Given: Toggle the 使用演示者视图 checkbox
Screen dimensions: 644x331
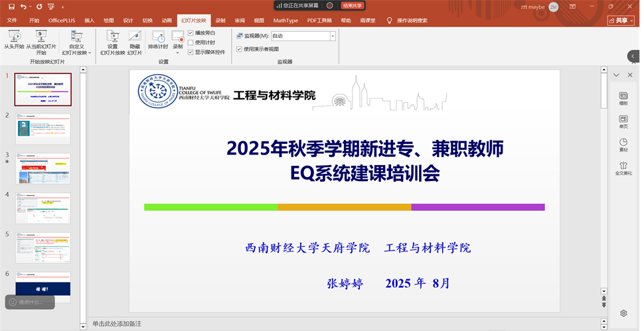Looking at the screenshot, I should [x=239, y=49].
